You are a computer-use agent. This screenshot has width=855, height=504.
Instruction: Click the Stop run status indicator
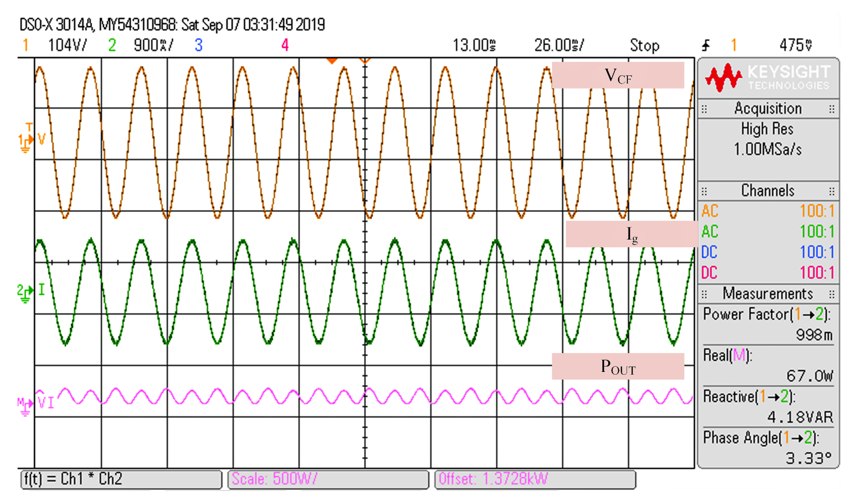pyautogui.click(x=644, y=45)
